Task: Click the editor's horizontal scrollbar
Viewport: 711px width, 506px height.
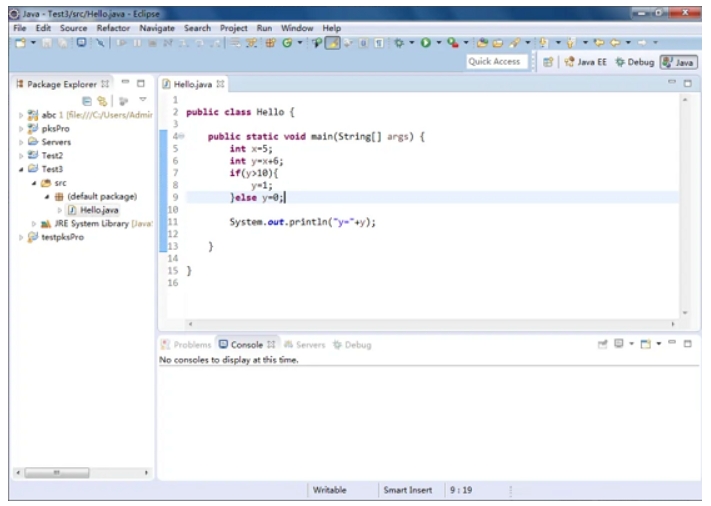Action: (x=430, y=323)
